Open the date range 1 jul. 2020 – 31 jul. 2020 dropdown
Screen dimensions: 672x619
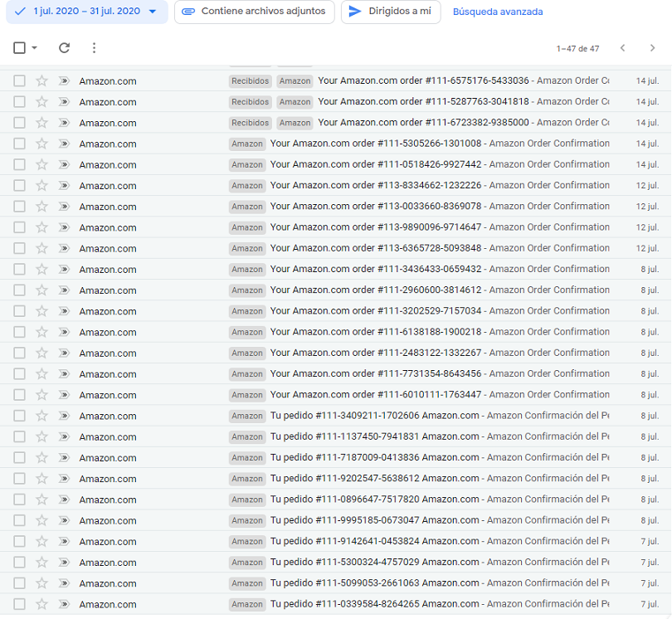[x=86, y=12]
